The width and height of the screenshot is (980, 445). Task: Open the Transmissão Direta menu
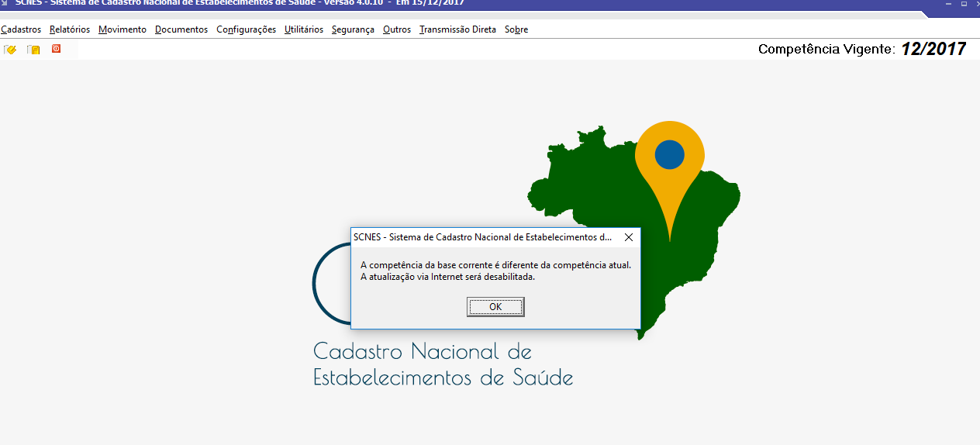coord(457,29)
